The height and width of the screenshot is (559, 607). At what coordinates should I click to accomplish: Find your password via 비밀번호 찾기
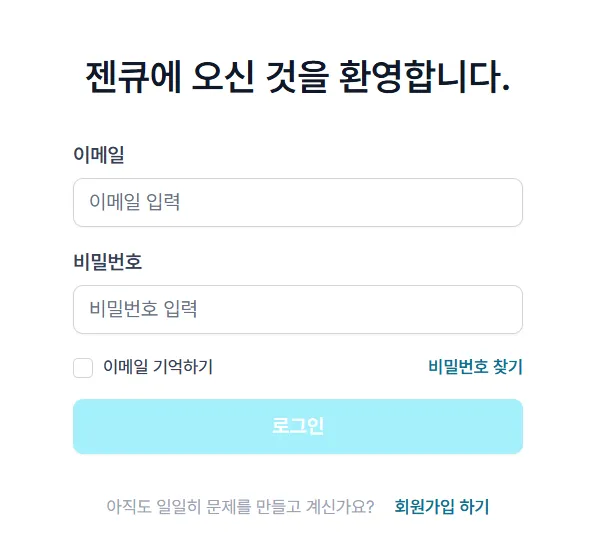pyautogui.click(x=475, y=367)
